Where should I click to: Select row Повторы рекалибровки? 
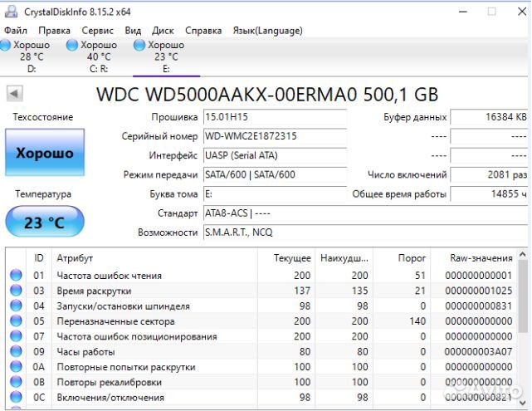point(261,382)
